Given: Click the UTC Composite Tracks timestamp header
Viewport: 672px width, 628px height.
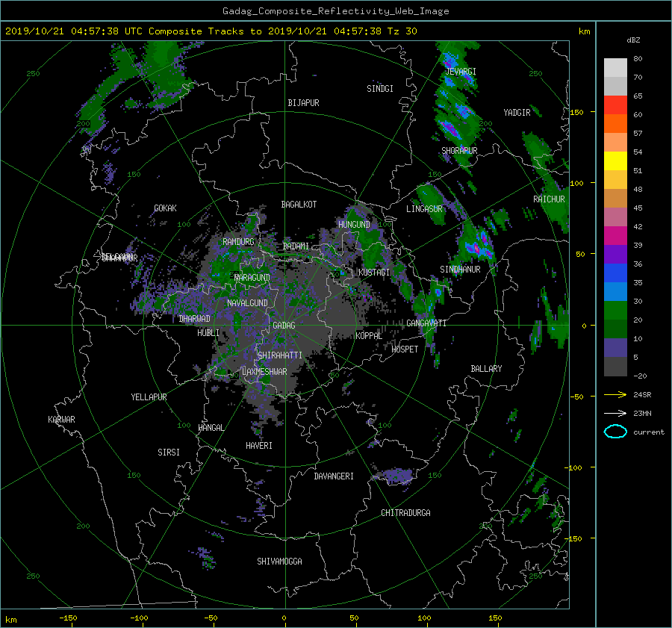Looking at the screenshot, I should tap(211, 31).
